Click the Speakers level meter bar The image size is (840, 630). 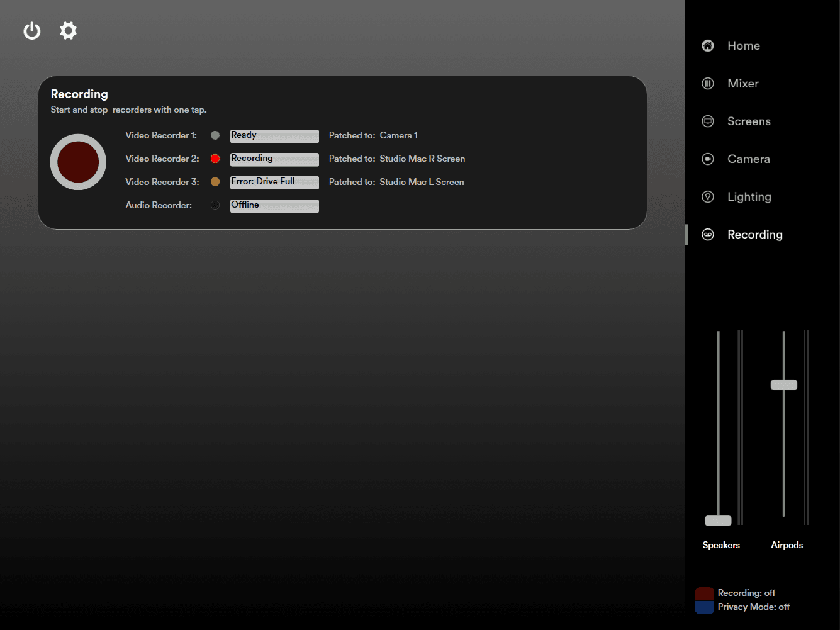point(741,427)
